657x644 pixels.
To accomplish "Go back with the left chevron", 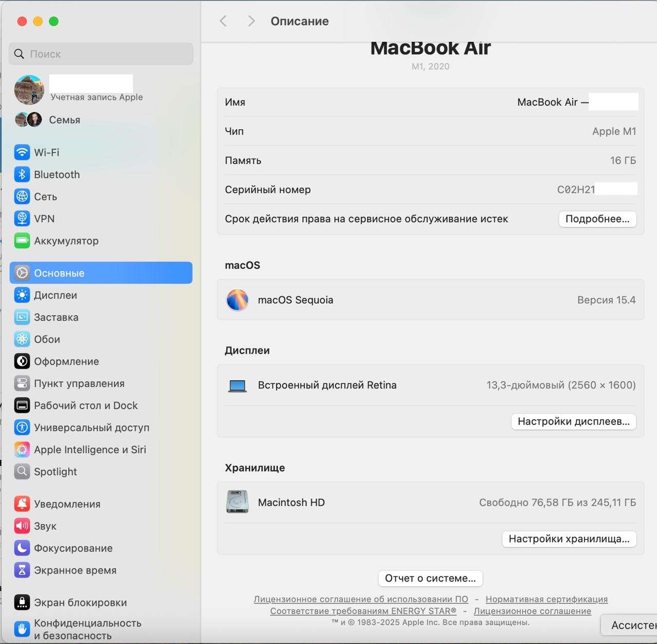I will pos(223,21).
